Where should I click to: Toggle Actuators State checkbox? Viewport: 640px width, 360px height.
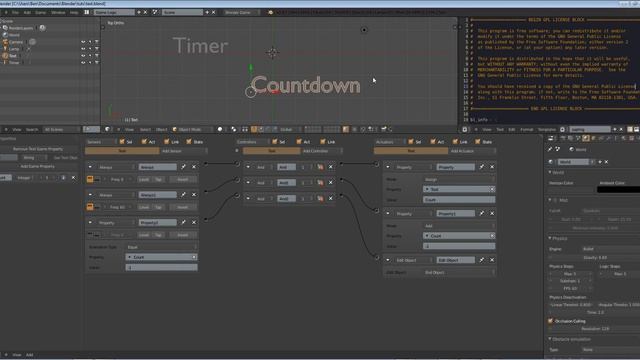tap(478, 142)
